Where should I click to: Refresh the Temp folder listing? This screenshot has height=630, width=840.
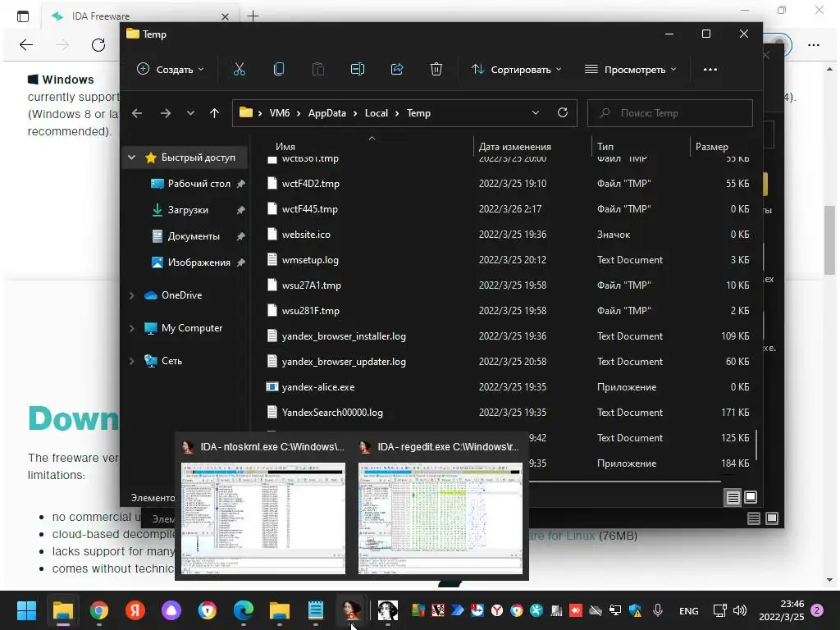pos(563,112)
